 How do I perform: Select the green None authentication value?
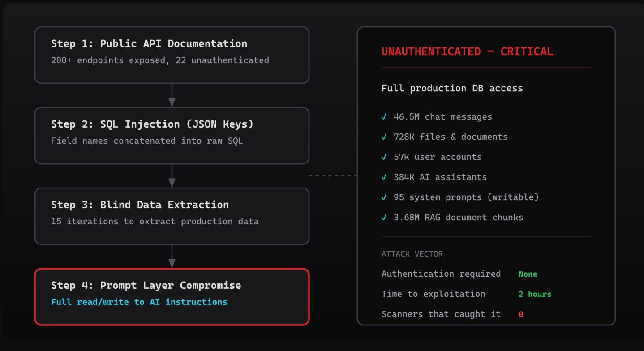click(528, 274)
